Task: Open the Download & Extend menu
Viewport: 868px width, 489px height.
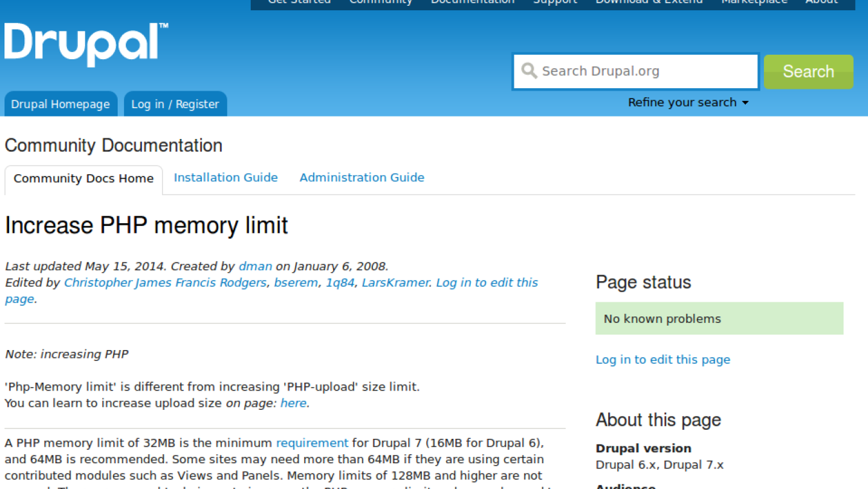Action: 649,3
